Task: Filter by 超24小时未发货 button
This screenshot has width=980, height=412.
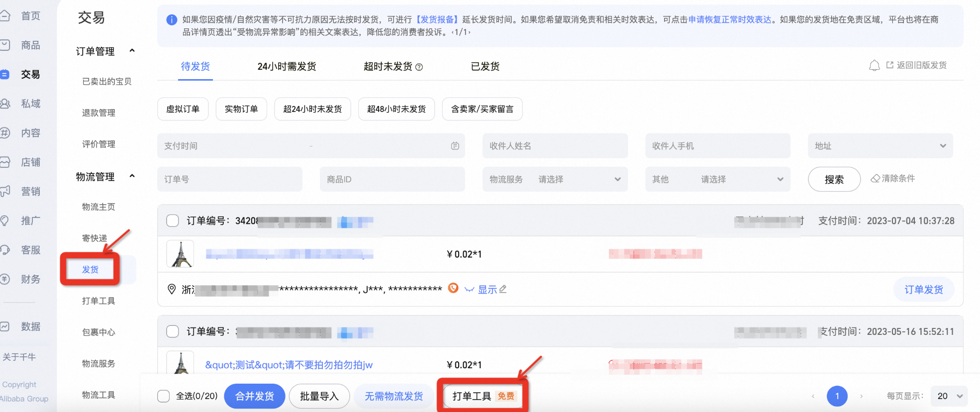Action: pos(312,109)
